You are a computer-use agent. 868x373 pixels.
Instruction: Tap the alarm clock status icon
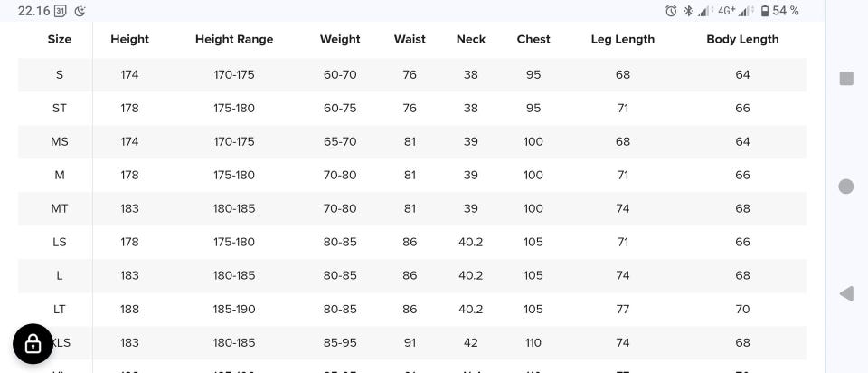[x=671, y=11]
